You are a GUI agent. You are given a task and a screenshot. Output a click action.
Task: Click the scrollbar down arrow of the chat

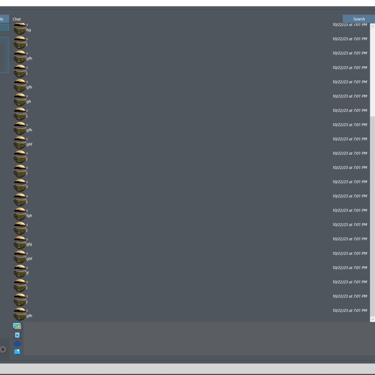[x=372, y=319]
